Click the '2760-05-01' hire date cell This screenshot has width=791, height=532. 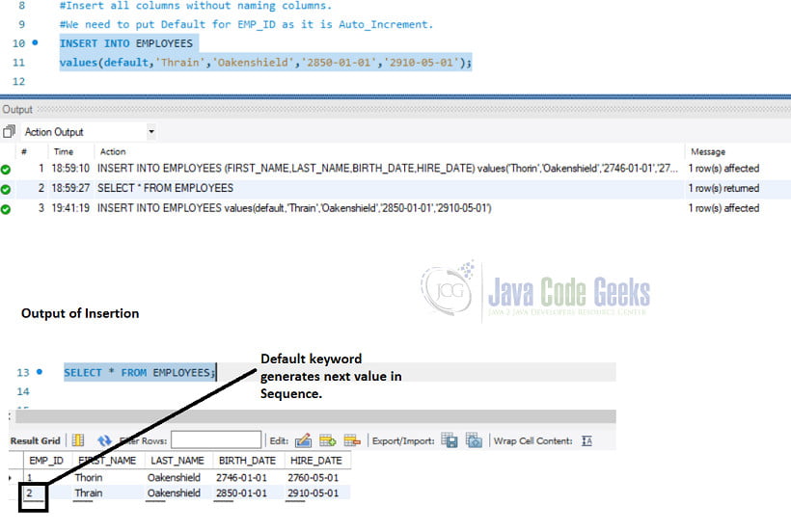[314, 477]
